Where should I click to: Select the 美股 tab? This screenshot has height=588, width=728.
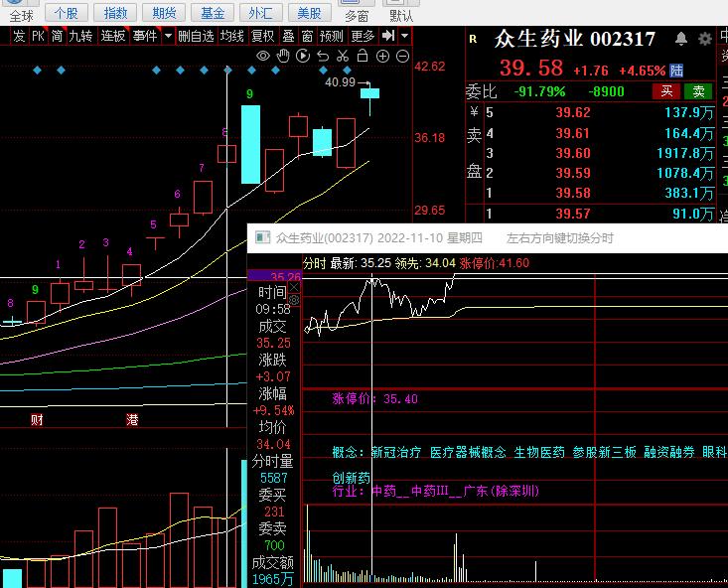(x=310, y=13)
